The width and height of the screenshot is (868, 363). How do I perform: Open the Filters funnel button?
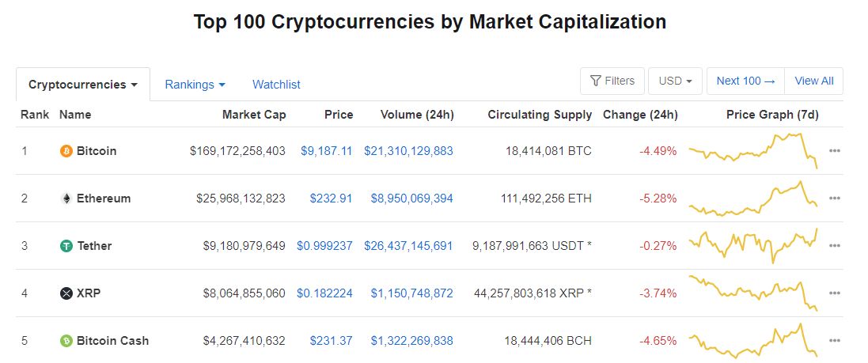612,81
